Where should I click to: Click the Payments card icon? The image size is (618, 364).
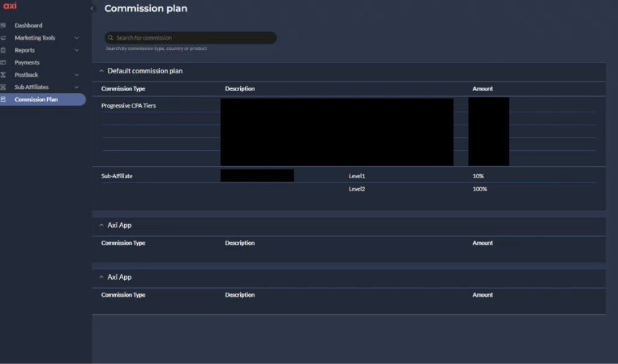click(x=3, y=62)
